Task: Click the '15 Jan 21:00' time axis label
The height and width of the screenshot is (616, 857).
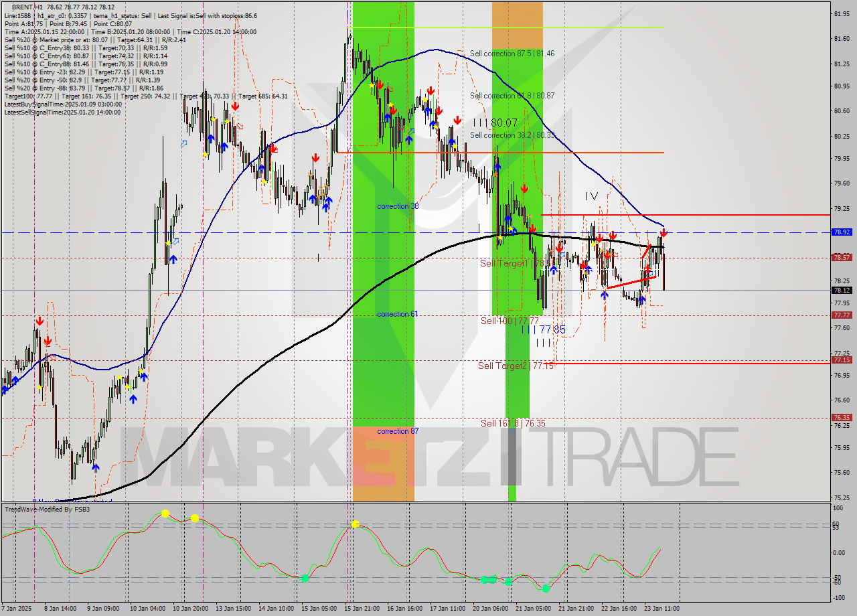Action: point(362,609)
